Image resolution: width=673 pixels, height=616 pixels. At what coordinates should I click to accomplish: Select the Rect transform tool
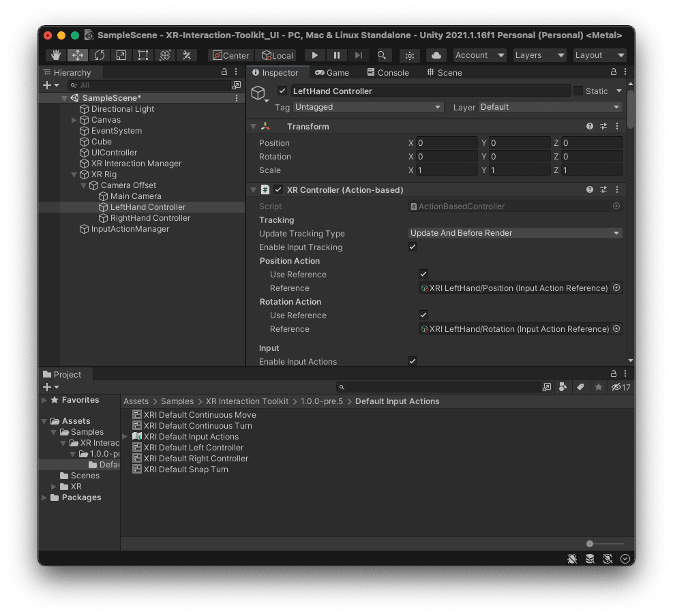[x=143, y=55]
